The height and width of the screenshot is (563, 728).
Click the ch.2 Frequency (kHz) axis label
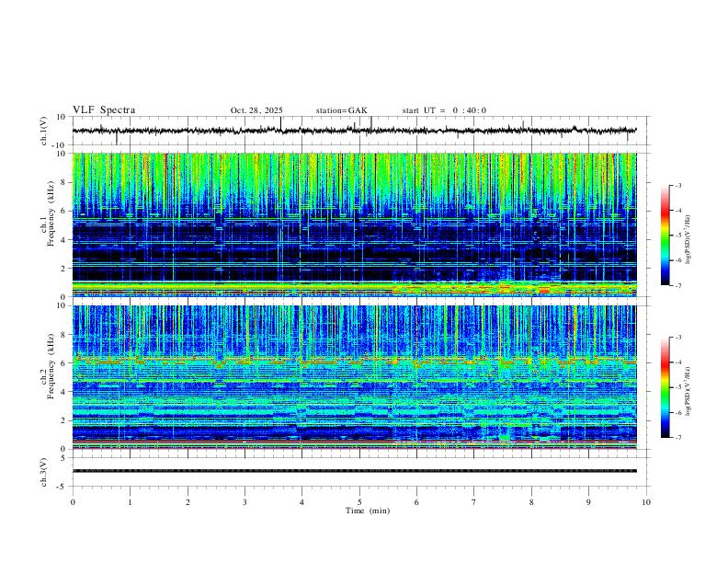[x=47, y=366]
